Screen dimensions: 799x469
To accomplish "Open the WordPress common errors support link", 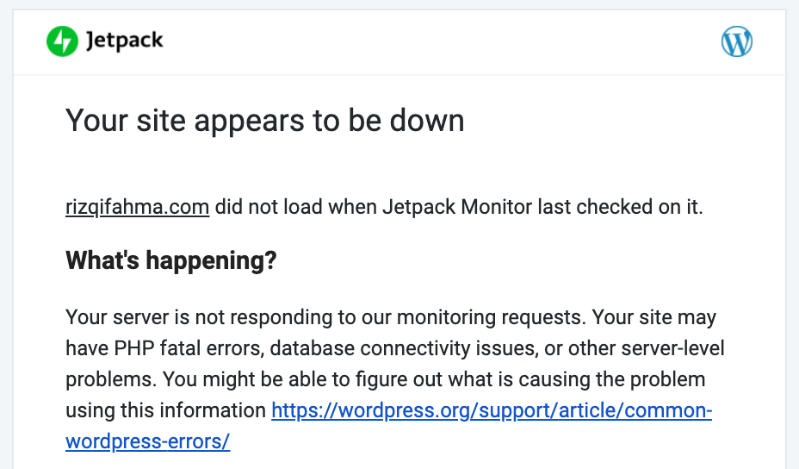I will click(491, 411).
